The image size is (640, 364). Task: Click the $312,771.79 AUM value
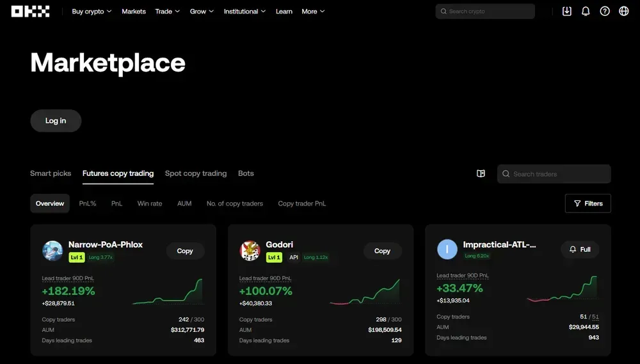[188, 329]
